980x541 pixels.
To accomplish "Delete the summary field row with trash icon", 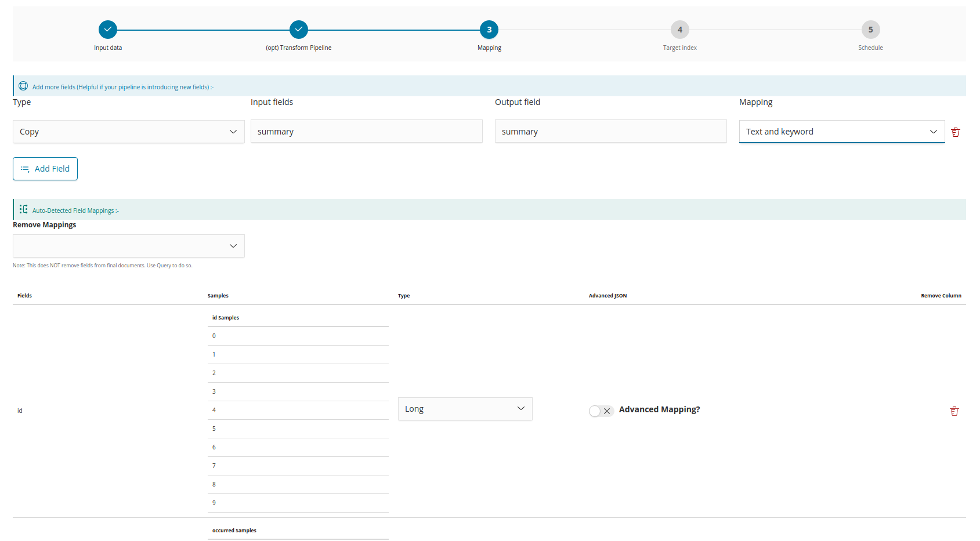I will point(956,132).
